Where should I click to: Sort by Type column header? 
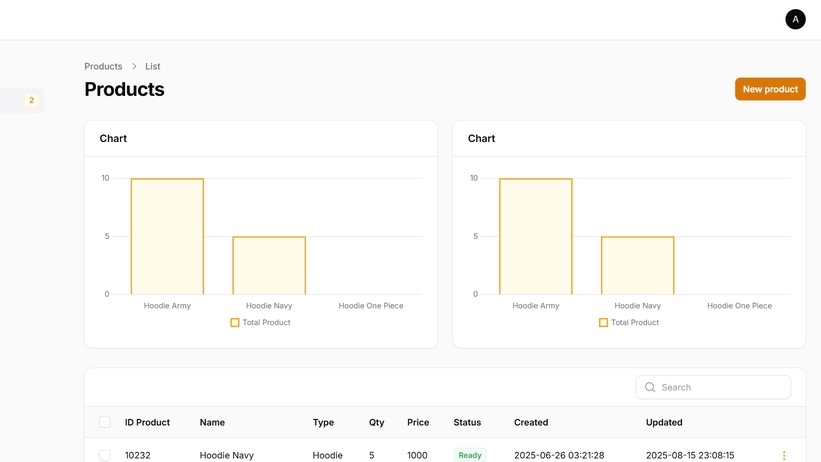(x=323, y=422)
